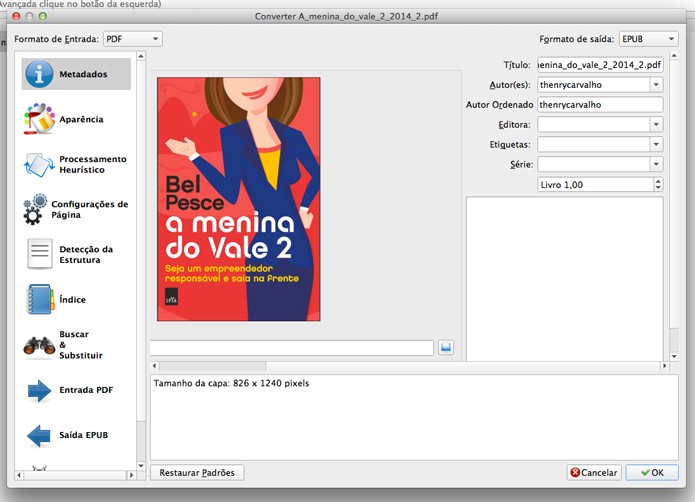The image size is (695, 502).
Task: Open Detecção da Estrutura page icon
Action: [39, 254]
